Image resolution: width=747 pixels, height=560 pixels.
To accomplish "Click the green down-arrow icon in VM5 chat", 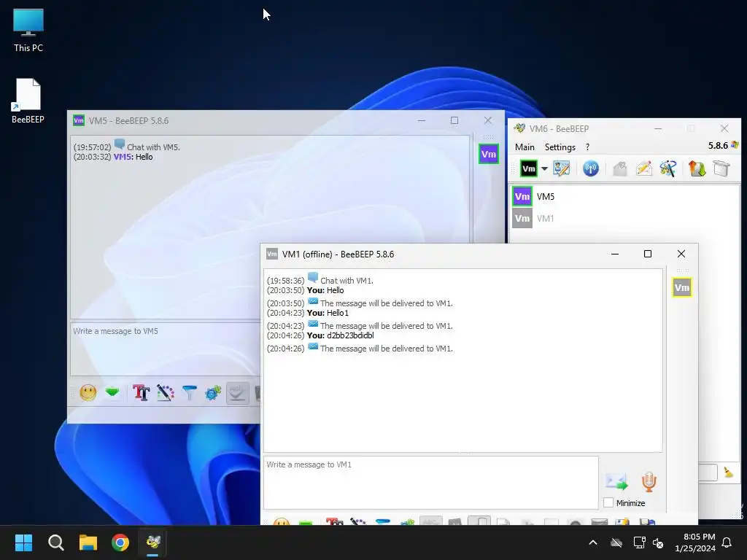I will pos(112,393).
